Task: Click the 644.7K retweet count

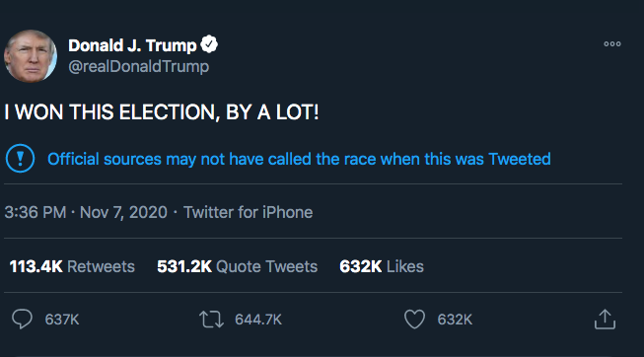Action: point(258,320)
